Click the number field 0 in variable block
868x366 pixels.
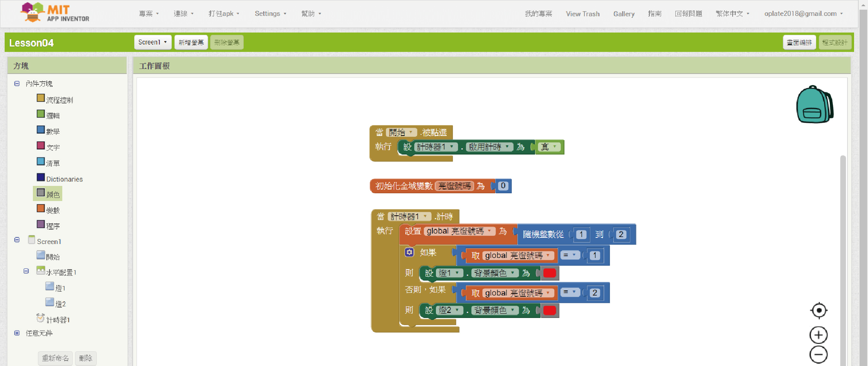(x=503, y=186)
